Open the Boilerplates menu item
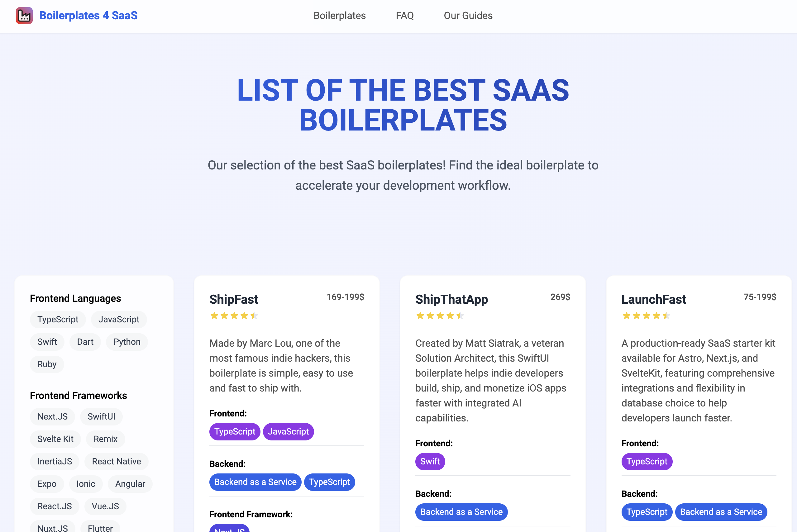Viewport: 797px width, 532px height. tap(340, 16)
